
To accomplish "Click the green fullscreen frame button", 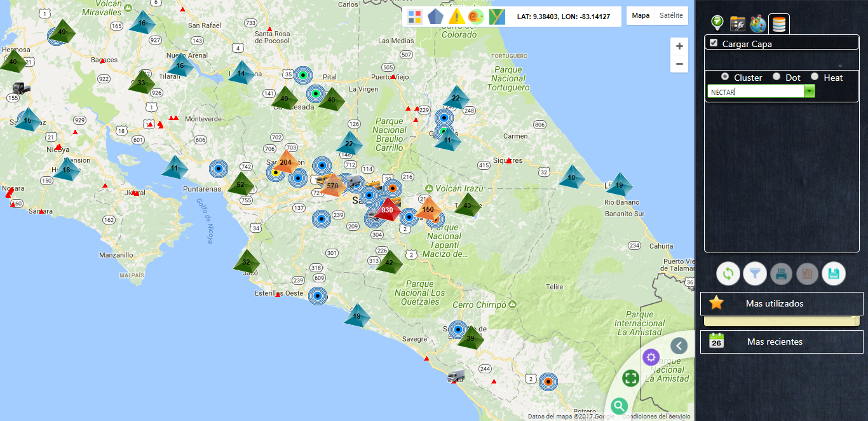I will [630, 378].
